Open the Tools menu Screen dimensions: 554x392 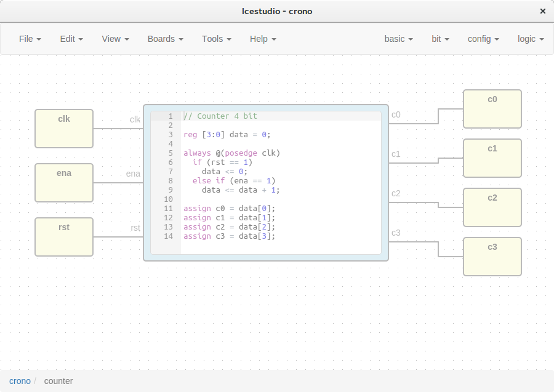coord(217,39)
